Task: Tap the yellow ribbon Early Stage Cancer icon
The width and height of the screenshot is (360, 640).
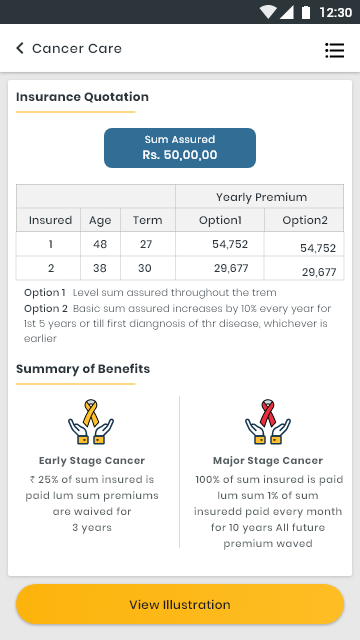Action: coord(91,422)
